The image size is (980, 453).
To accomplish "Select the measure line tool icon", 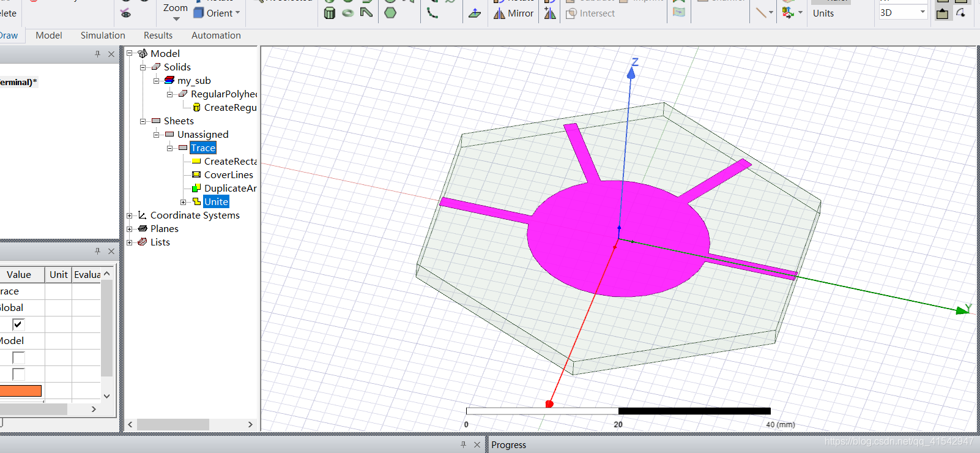I will 761,12.
